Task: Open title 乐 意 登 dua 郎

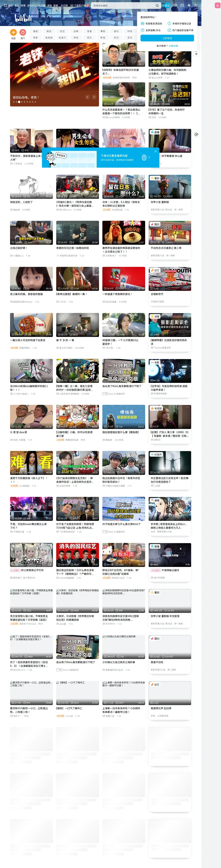Action: click(19, 432)
